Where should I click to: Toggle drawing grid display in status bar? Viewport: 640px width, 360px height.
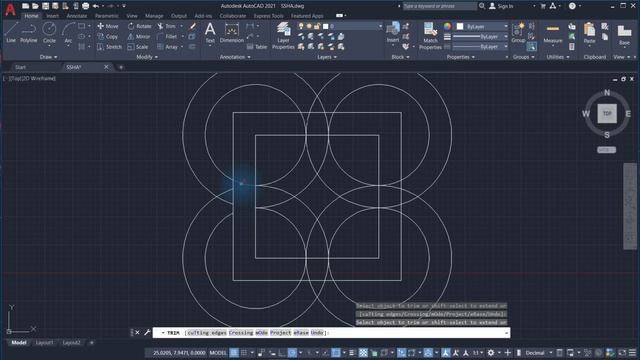pyautogui.click(x=234, y=353)
